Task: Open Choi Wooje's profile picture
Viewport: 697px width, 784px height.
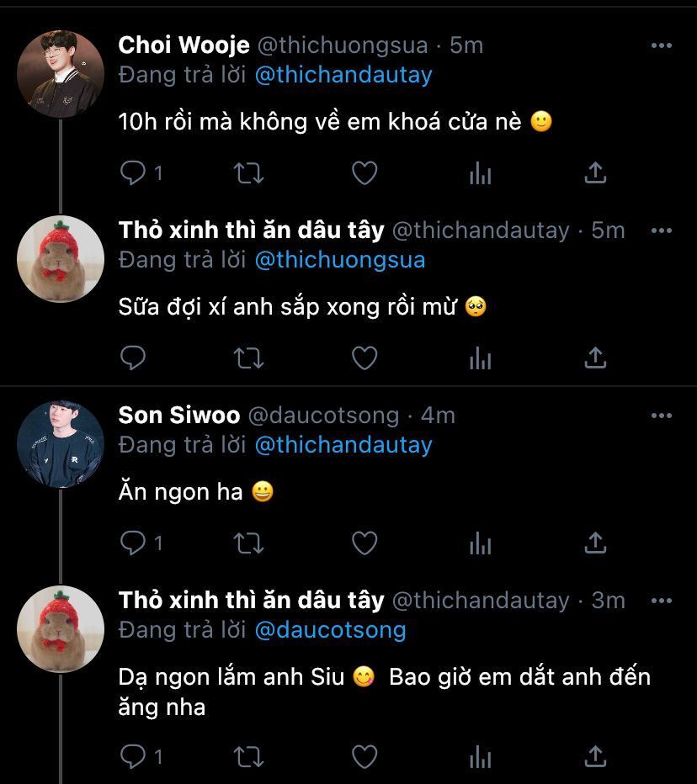Action: pyautogui.click(x=61, y=74)
